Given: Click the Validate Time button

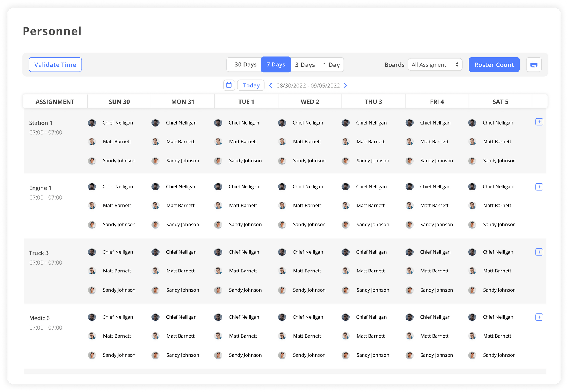Looking at the screenshot, I should coord(55,64).
